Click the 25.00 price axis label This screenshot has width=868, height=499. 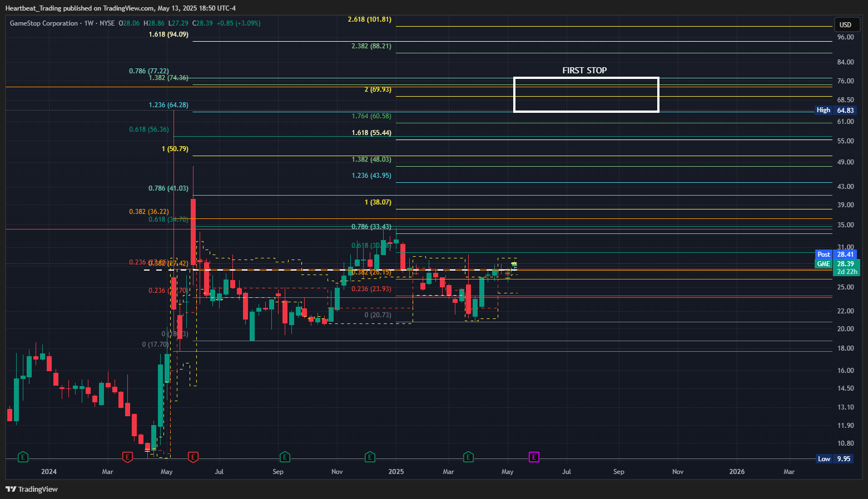(845, 287)
